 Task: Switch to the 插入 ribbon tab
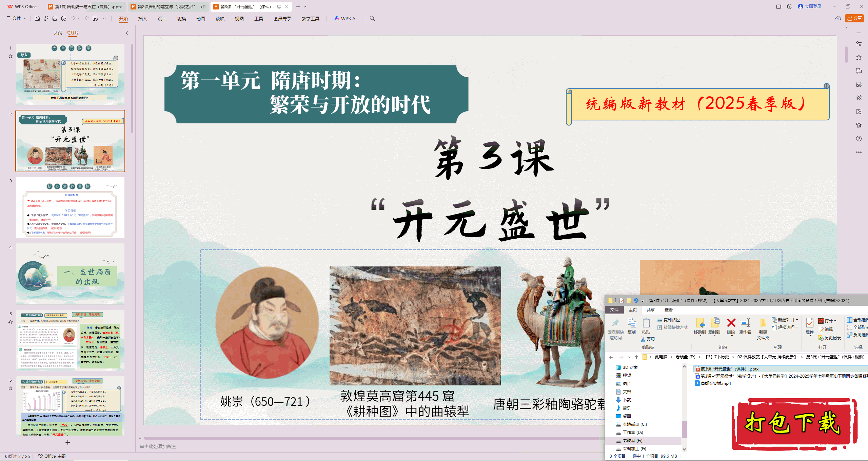click(x=142, y=19)
